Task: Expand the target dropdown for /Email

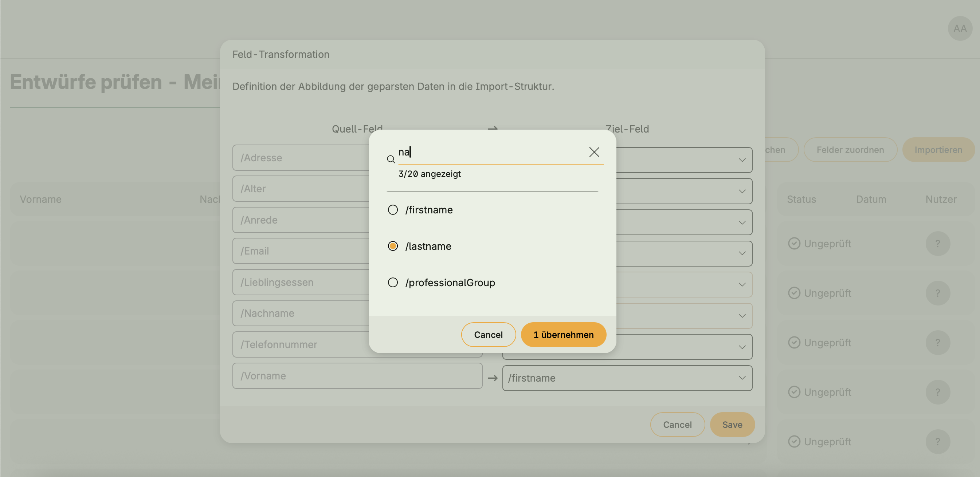Action: click(x=741, y=253)
